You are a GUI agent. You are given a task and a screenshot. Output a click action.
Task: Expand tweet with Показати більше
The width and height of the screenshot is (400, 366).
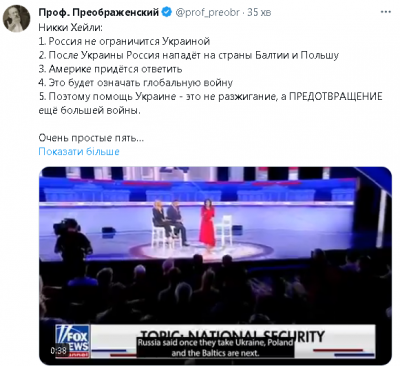pyautogui.click(x=79, y=151)
